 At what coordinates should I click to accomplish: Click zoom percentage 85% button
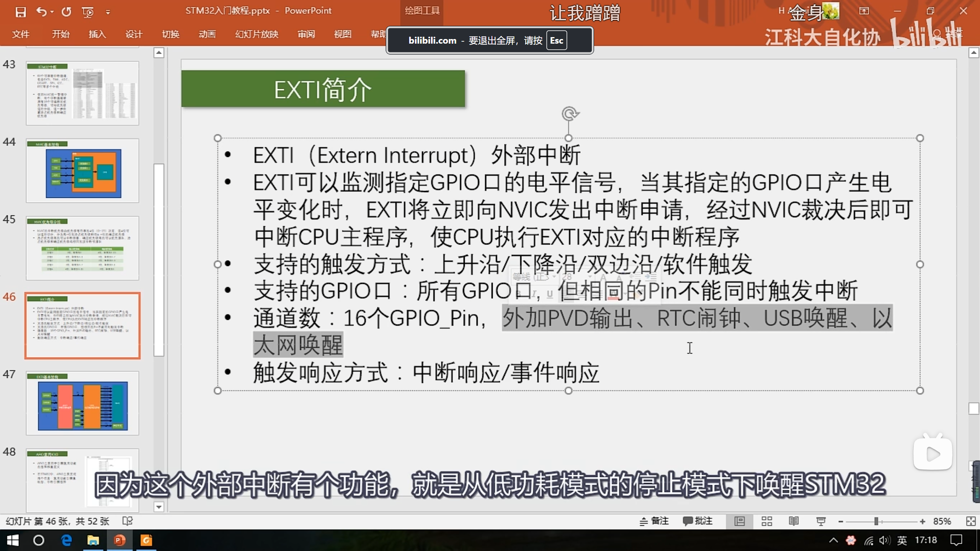click(942, 521)
